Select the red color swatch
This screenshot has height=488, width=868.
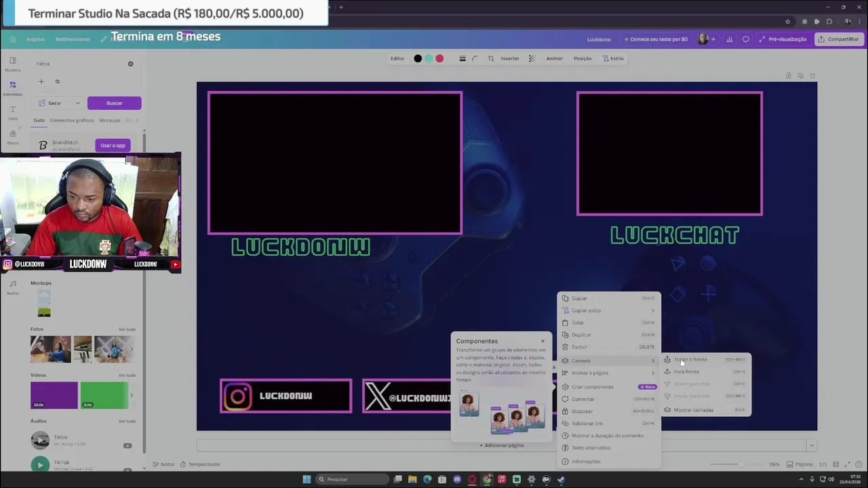[x=439, y=58]
